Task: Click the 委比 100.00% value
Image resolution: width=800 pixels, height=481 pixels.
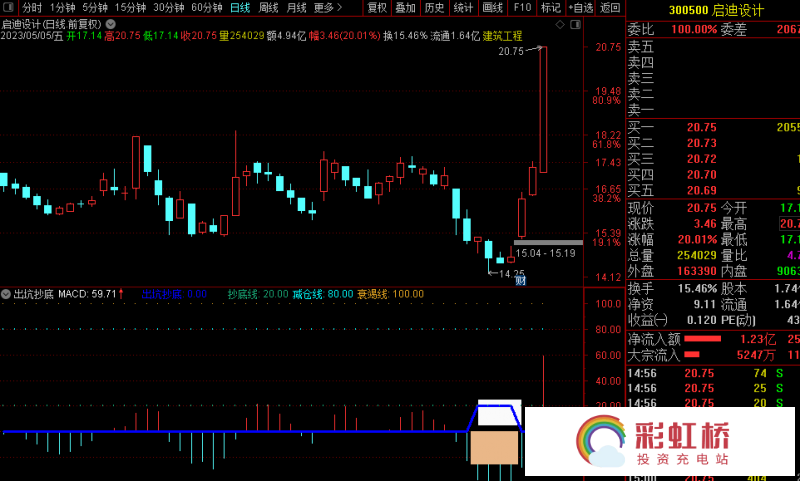Action: [x=694, y=29]
